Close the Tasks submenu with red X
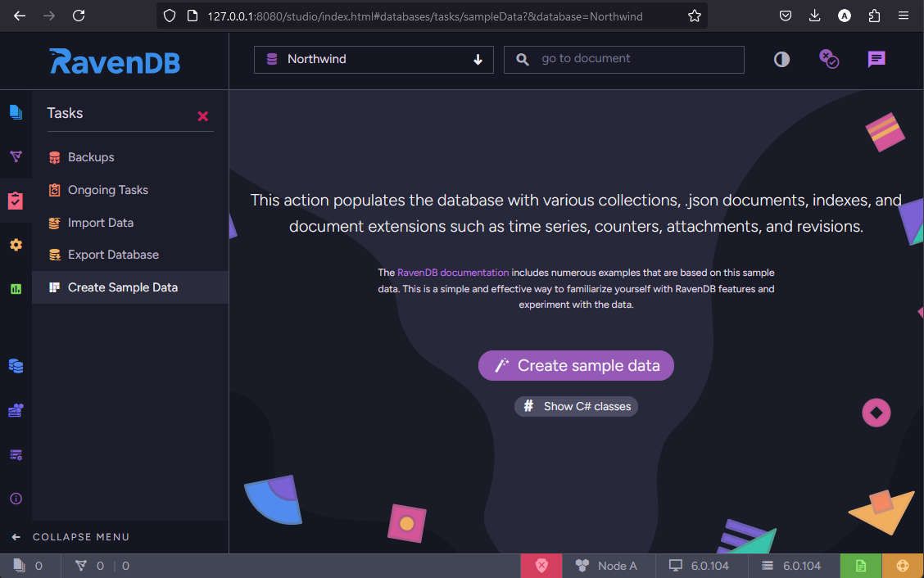Viewport: 924px width, 578px height. pyautogui.click(x=202, y=116)
